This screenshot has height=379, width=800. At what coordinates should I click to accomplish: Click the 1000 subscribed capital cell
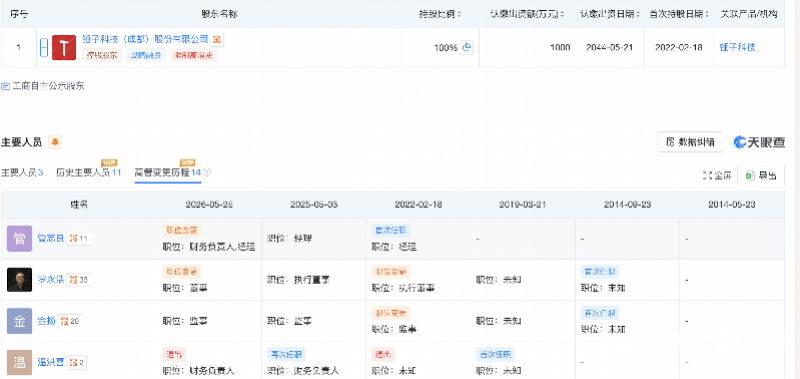560,47
